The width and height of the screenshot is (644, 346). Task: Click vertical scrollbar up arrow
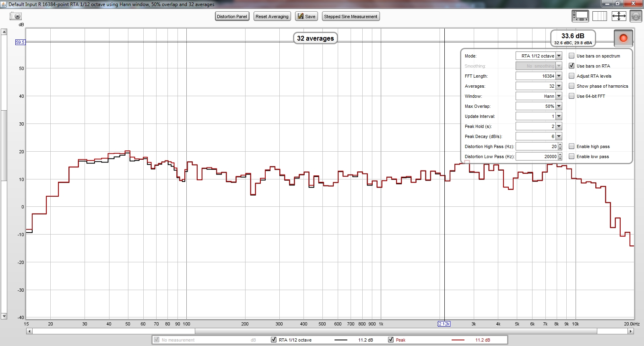click(4, 31)
